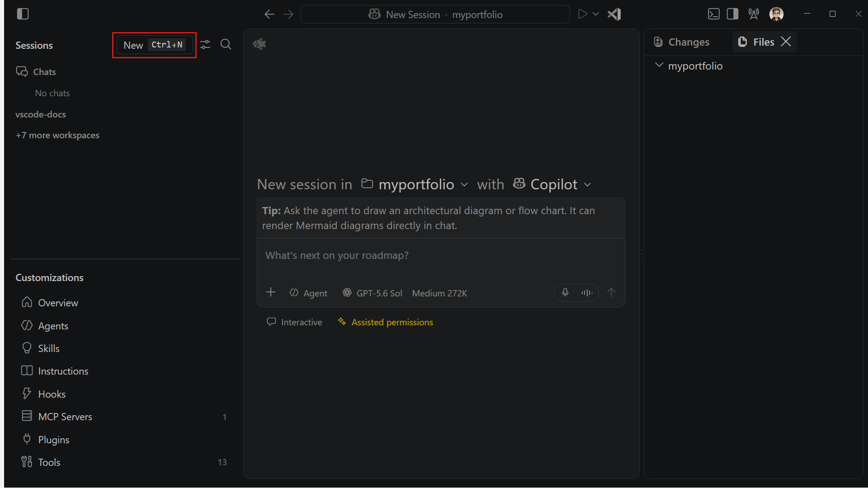Open the Skills customization

(48, 348)
